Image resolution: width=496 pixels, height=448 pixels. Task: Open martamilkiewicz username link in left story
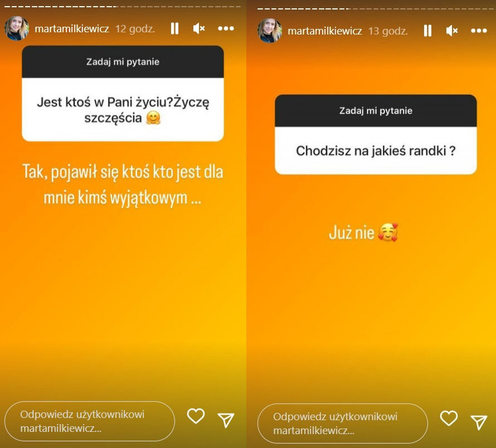point(72,29)
